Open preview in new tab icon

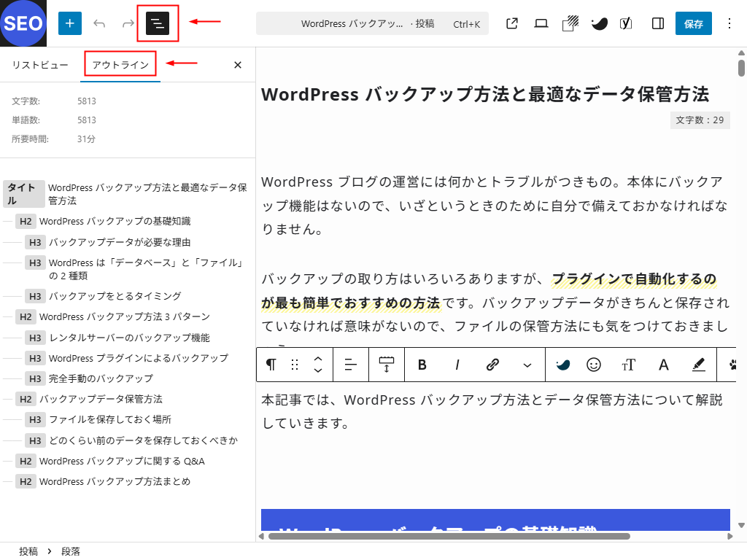[x=511, y=23]
